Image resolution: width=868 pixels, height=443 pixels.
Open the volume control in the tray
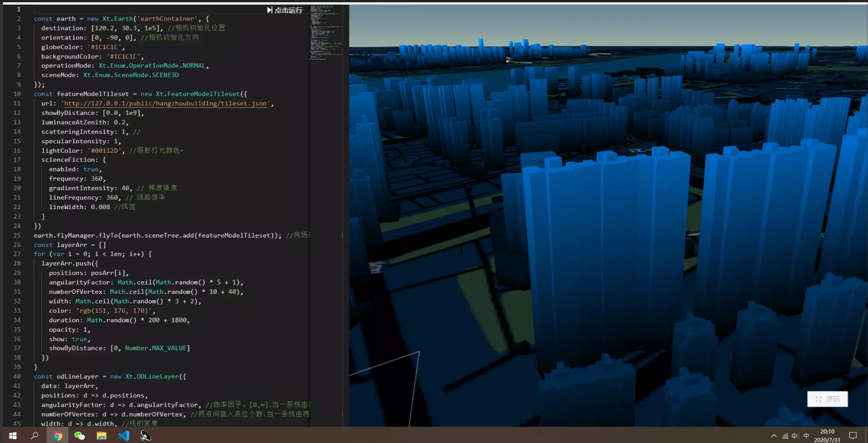click(795, 436)
